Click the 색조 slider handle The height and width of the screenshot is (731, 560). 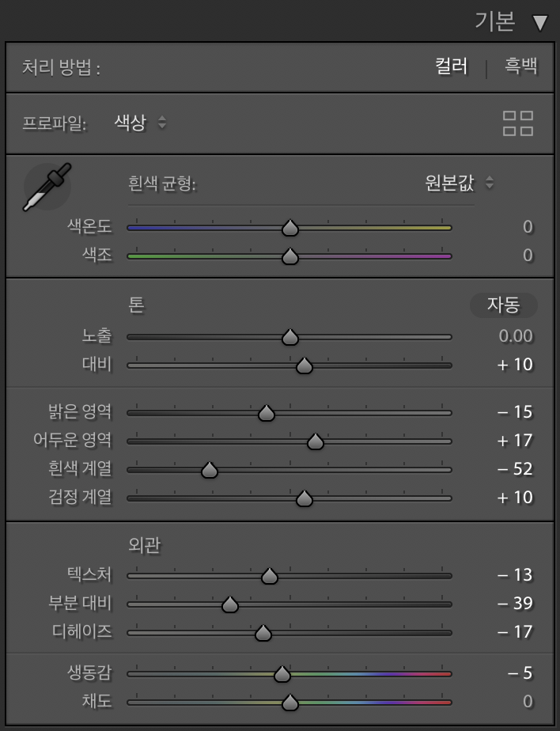coord(290,256)
